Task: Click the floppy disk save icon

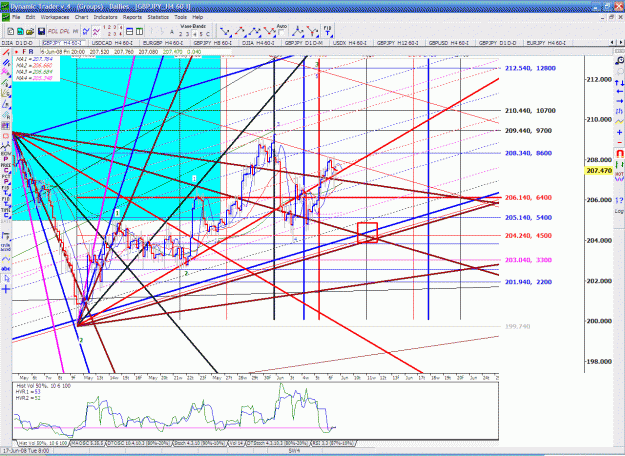Action: pos(41,31)
